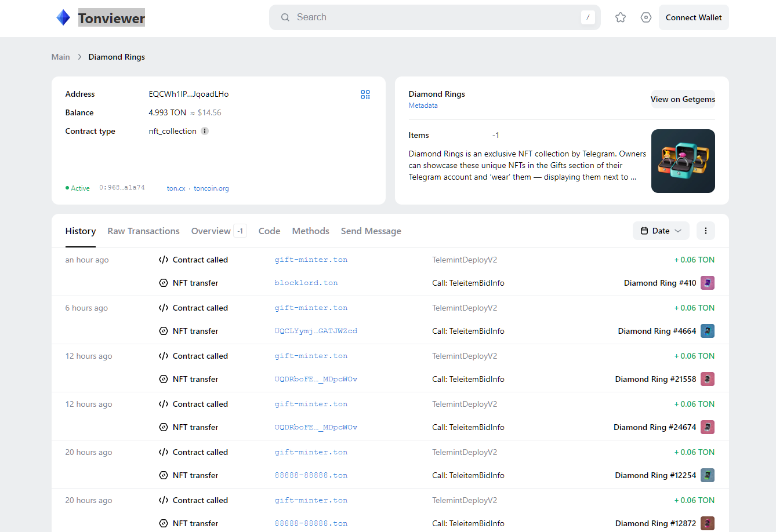The width and height of the screenshot is (776, 532).
Task: Click Diamond Ring #21558 thumbnail icon
Action: (708, 379)
